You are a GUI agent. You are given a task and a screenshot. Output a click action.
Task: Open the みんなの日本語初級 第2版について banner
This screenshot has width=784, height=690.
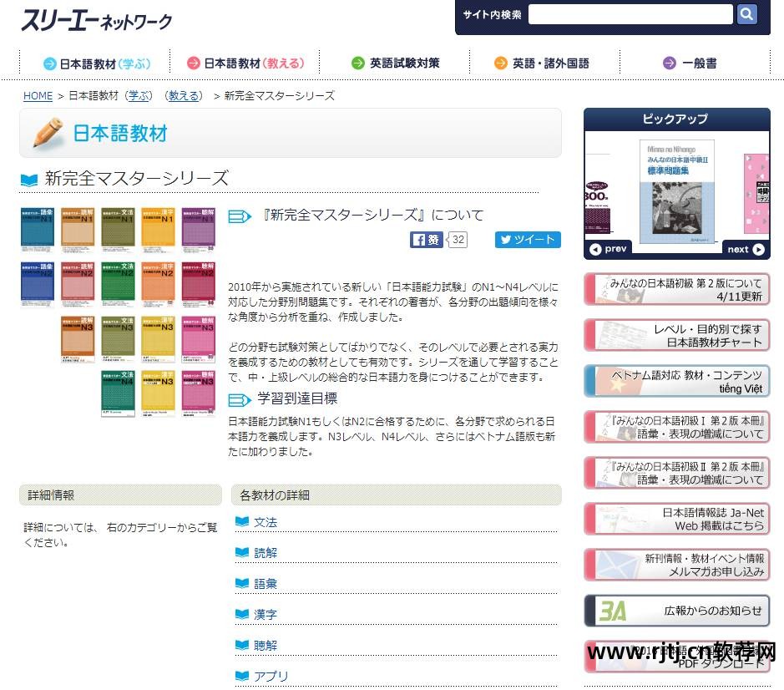point(677,290)
